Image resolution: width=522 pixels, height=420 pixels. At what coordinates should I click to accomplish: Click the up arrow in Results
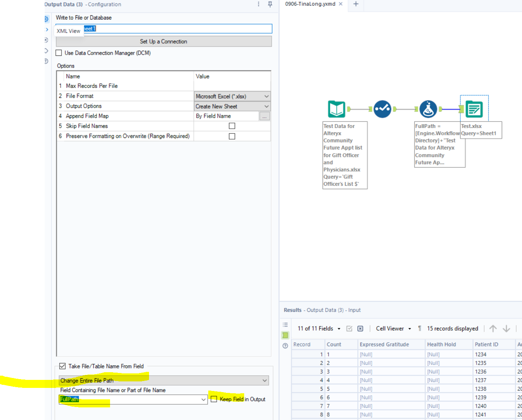click(493, 329)
